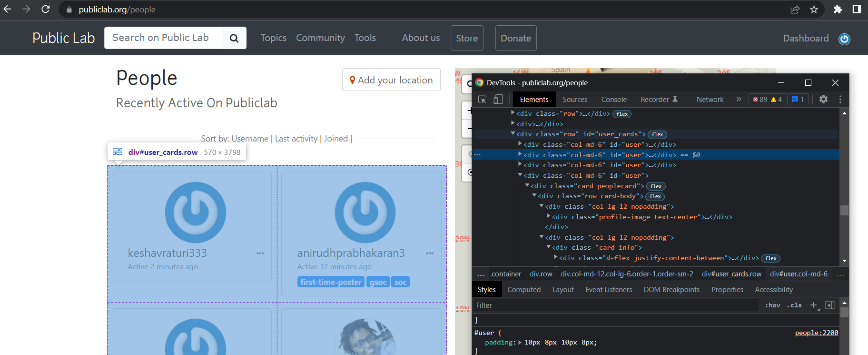Click flex badge on user_cards row

(657, 134)
